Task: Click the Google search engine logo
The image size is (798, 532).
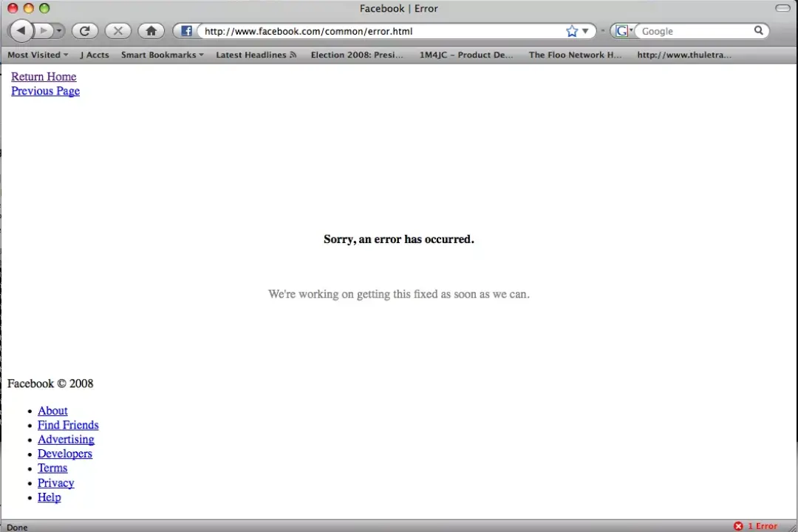Action: pyautogui.click(x=621, y=30)
